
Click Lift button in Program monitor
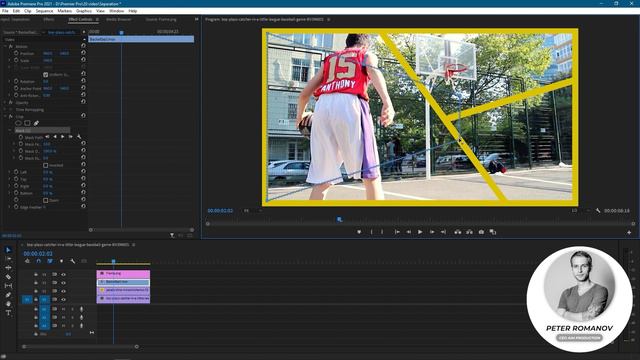[458, 232]
